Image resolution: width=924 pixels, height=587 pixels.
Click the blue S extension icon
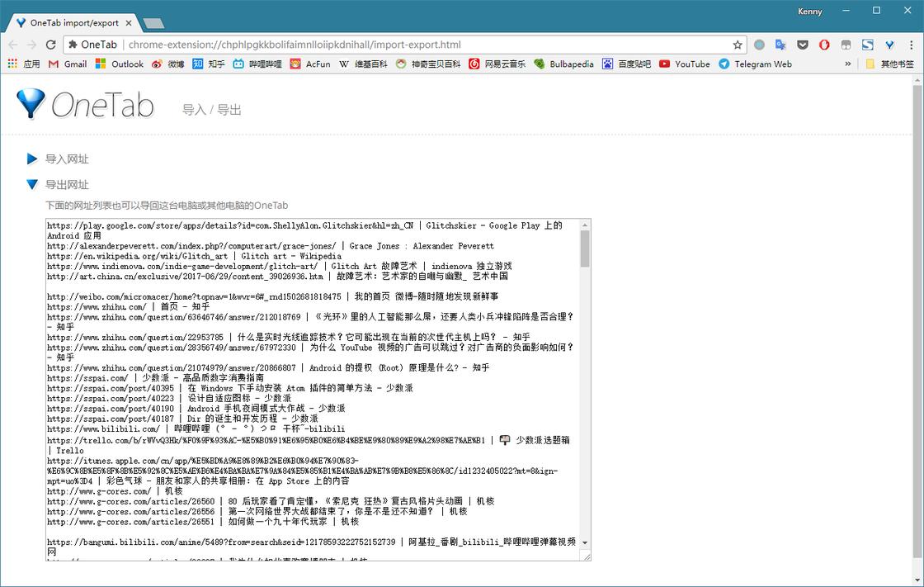tap(867, 45)
